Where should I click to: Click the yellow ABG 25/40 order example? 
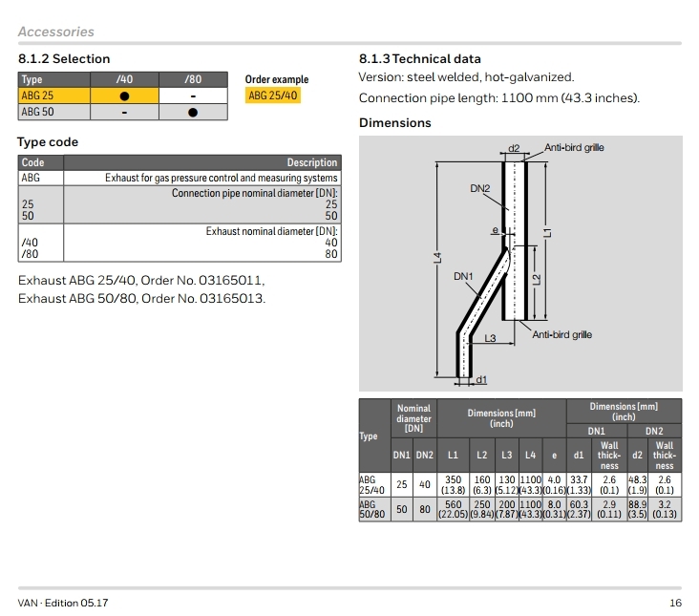coord(272,96)
